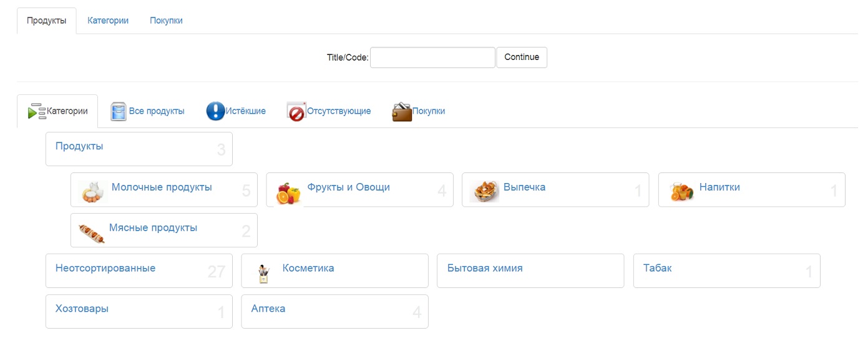Open the Неотсортированные category

tap(105, 268)
